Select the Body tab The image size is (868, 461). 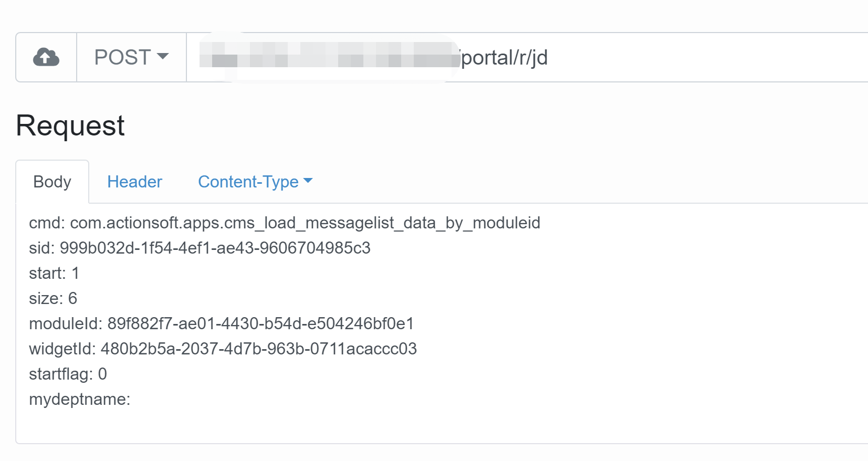tap(52, 182)
